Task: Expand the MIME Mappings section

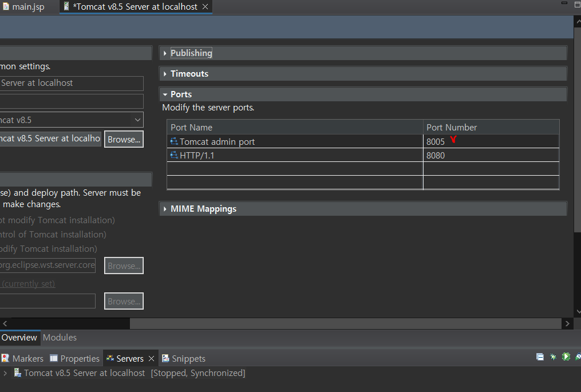Action: click(x=165, y=209)
